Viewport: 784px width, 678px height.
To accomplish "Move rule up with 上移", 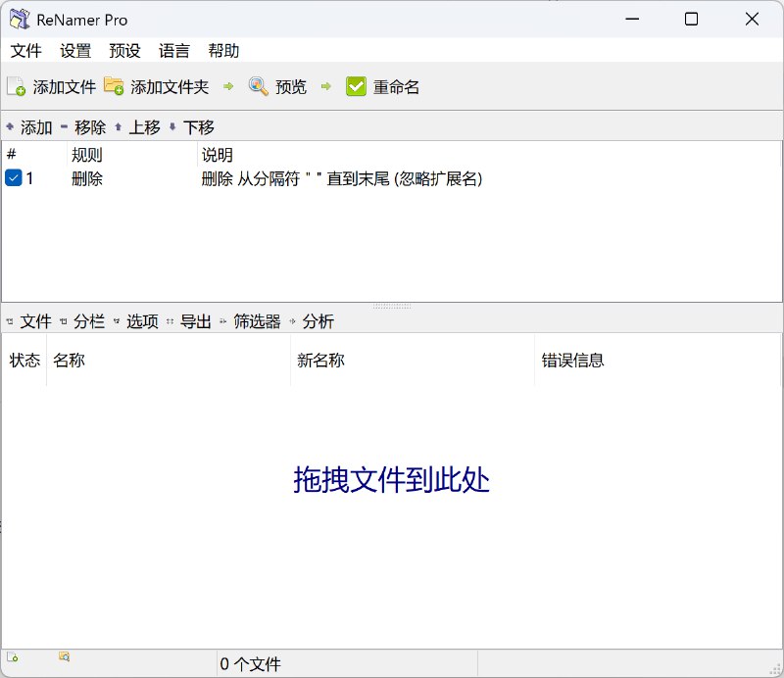I will click(x=144, y=127).
